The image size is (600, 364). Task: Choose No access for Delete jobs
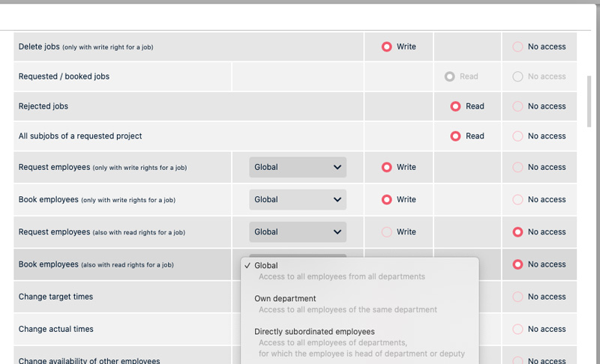coord(517,46)
